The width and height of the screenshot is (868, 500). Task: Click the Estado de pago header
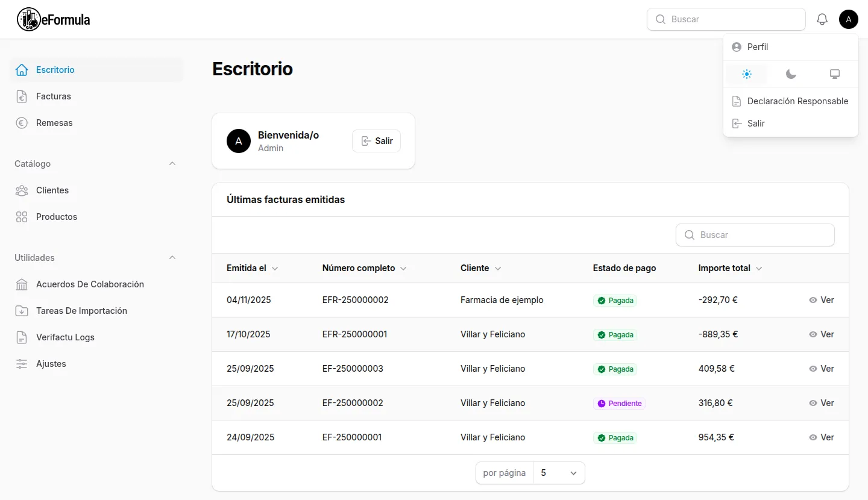(624, 268)
